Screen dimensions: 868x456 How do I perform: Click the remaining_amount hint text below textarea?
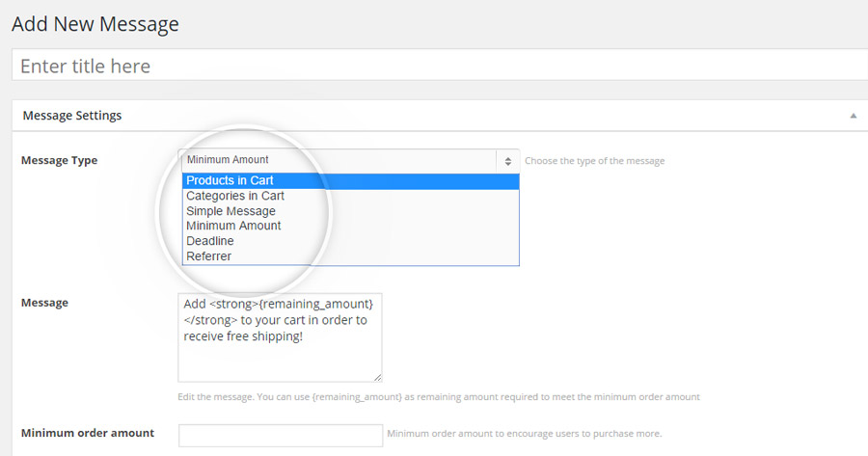[x=439, y=397]
